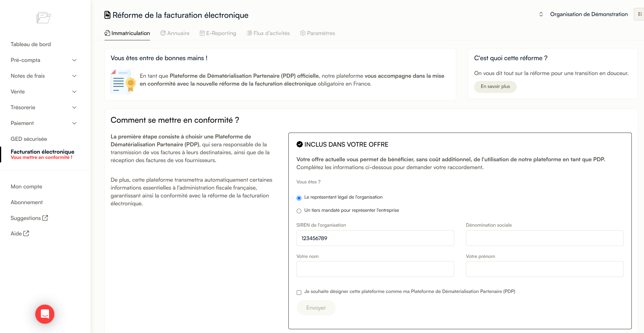The height and width of the screenshot is (333, 644).
Task: Switch to the Immatriculation tab
Action: pyautogui.click(x=127, y=33)
